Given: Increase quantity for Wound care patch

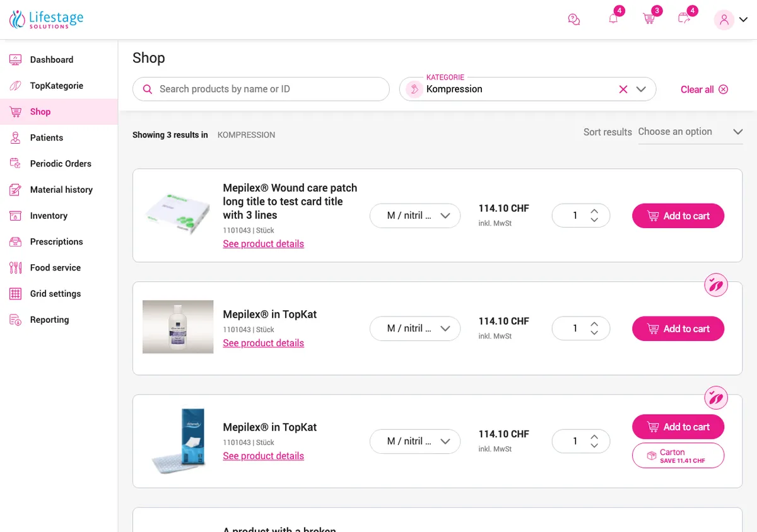Looking at the screenshot, I should [x=594, y=211].
